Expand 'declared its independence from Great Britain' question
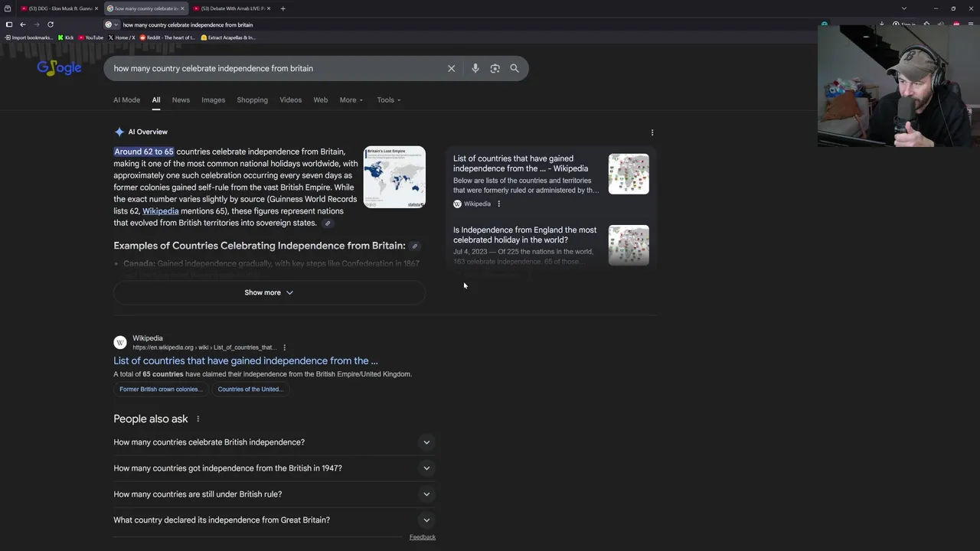The width and height of the screenshot is (980, 551). [274, 520]
